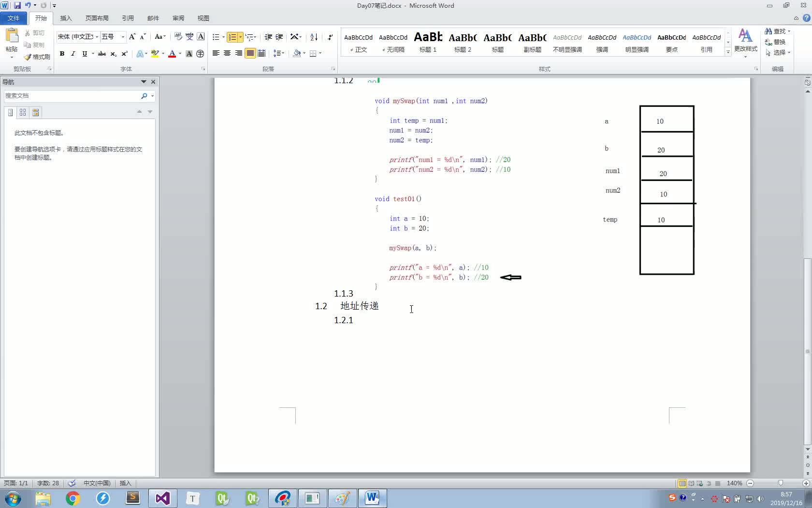Apply shading paint bucket
The height and width of the screenshot is (508, 812).
tap(297, 53)
